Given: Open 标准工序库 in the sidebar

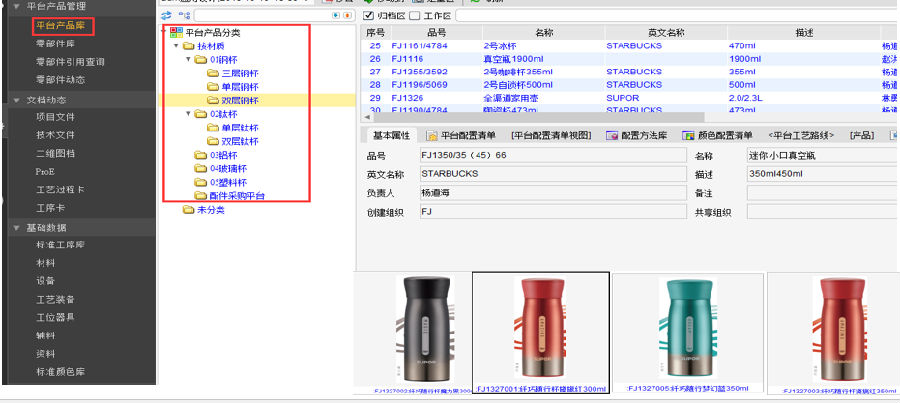Looking at the screenshot, I should (x=60, y=245).
